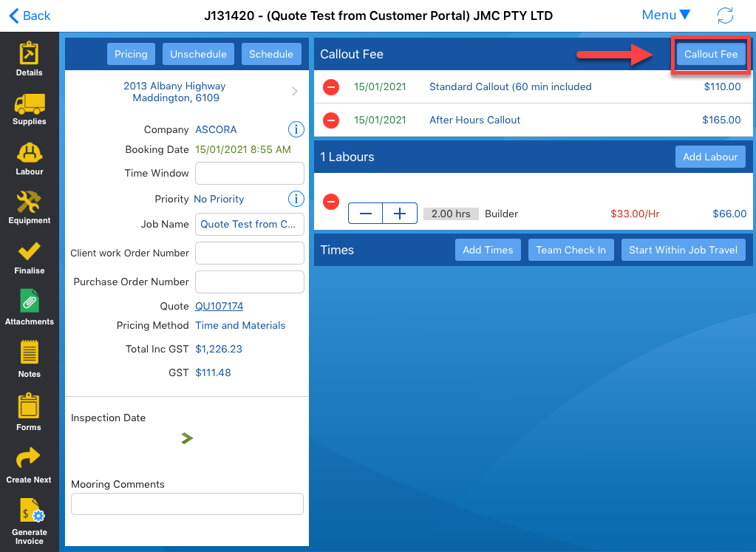Show Company ASCORA info

point(296,130)
